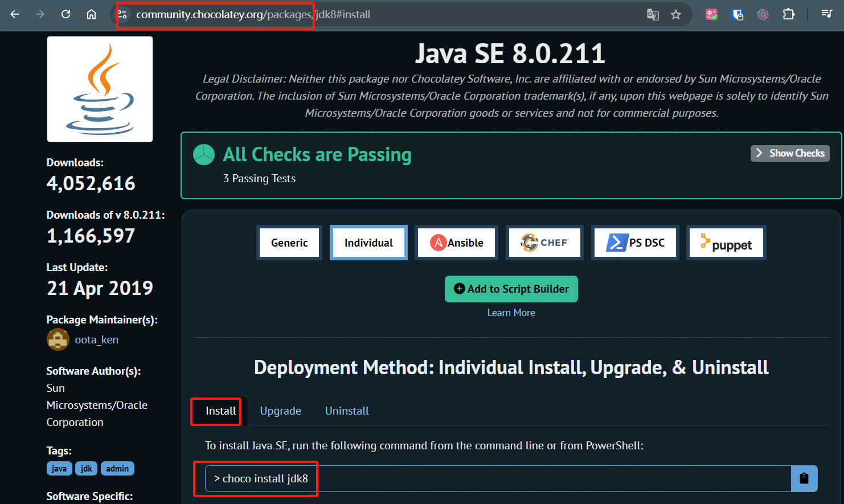Choose the Ansible deployment method
Viewport: 844px width, 504px height.
tap(456, 243)
